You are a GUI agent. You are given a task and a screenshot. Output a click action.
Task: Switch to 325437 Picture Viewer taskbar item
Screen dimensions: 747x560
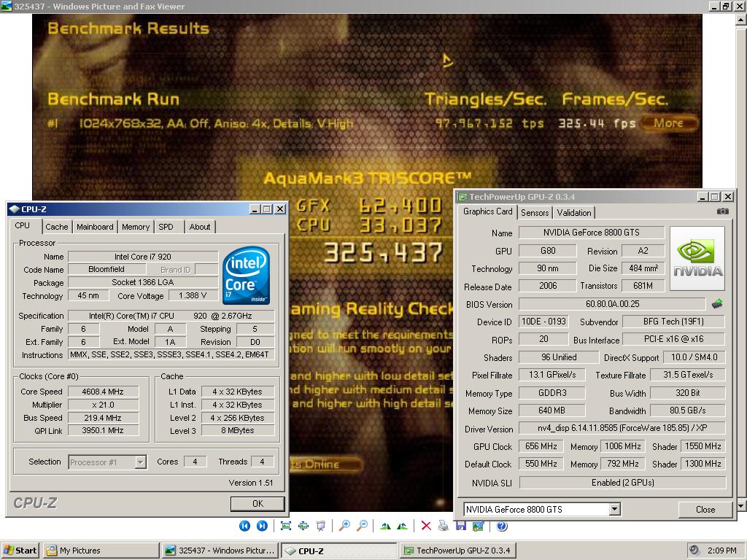pos(220,551)
